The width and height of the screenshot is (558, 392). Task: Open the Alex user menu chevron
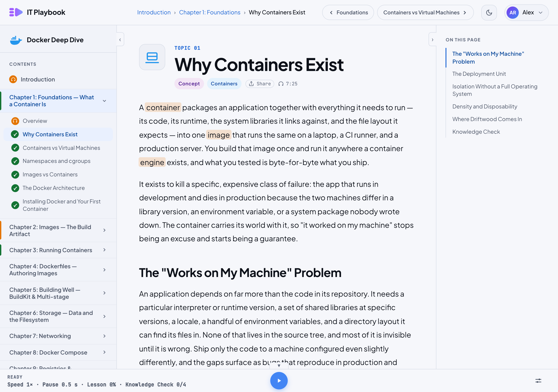pyautogui.click(x=541, y=13)
